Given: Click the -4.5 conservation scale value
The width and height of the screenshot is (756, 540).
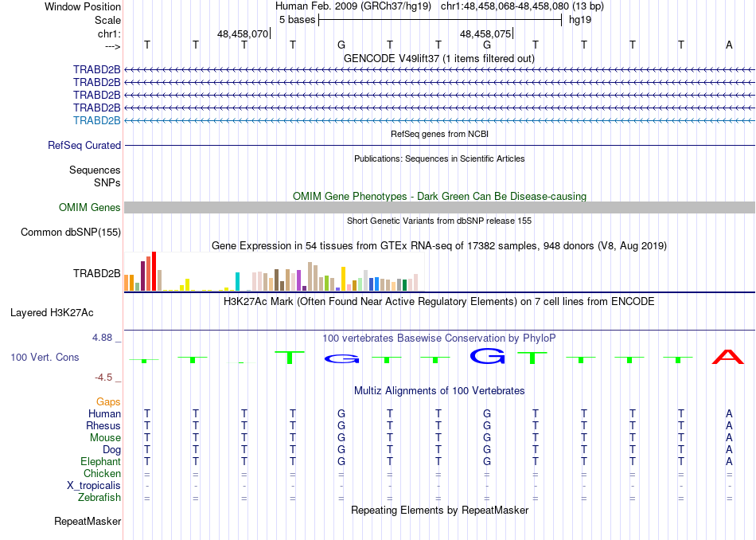Looking at the screenshot, I should click(x=103, y=378).
